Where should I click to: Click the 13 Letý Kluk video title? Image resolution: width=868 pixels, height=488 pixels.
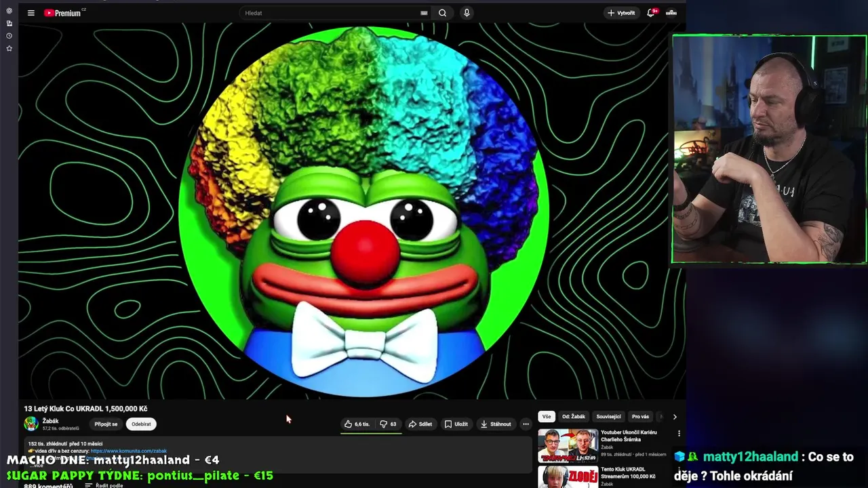pyautogui.click(x=85, y=409)
